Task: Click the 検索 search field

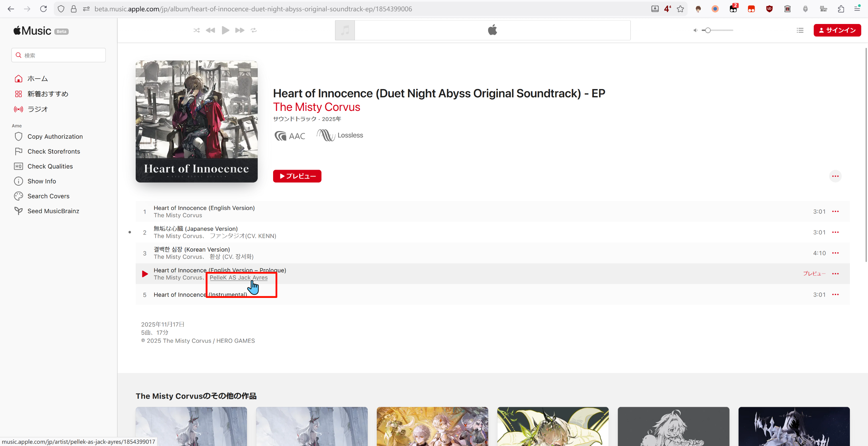Action: [x=58, y=55]
